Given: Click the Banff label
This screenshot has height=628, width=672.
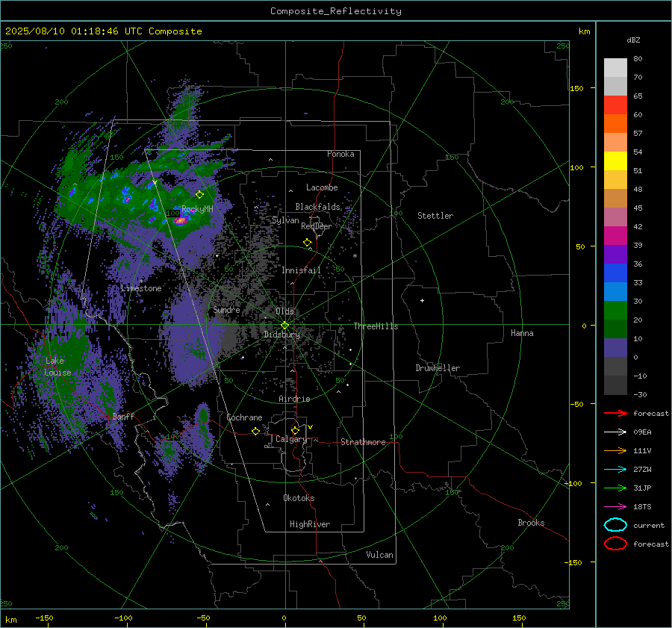Looking at the screenshot, I should (123, 416).
